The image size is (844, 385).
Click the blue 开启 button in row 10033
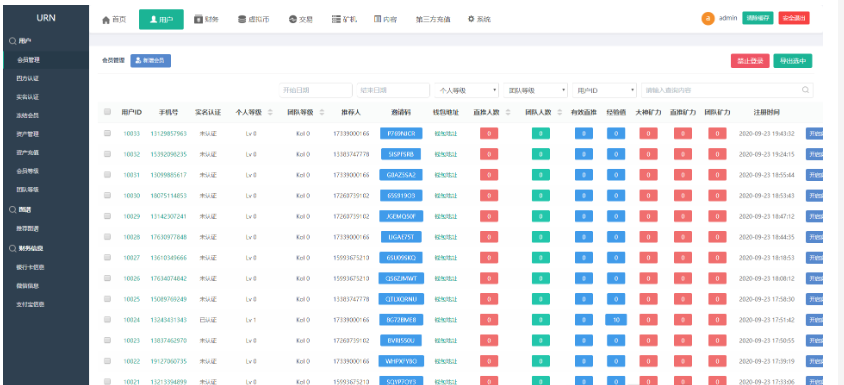pos(814,134)
